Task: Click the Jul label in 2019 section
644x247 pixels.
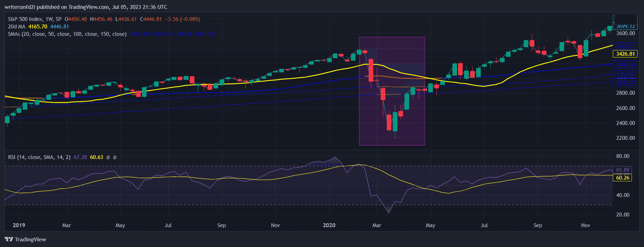Action: [x=168, y=225]
